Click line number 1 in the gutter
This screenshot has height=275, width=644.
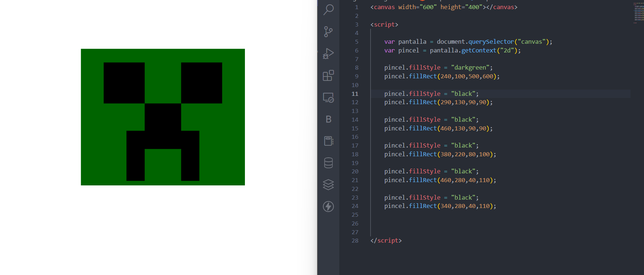coord(356,7)
